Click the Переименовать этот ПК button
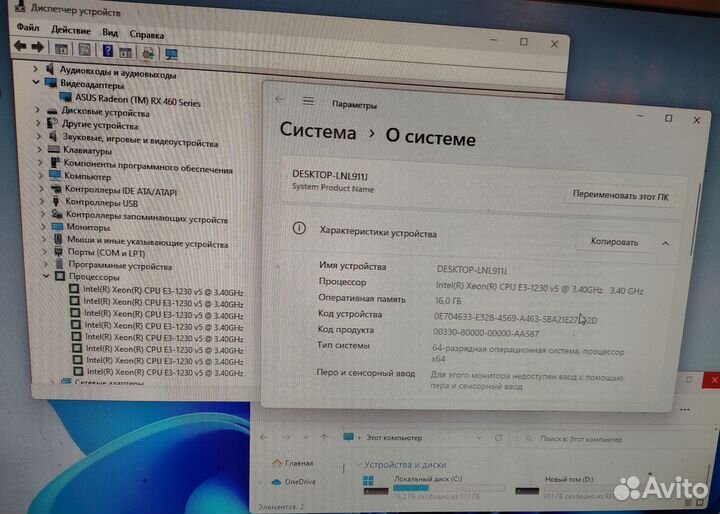 (619, 195)
